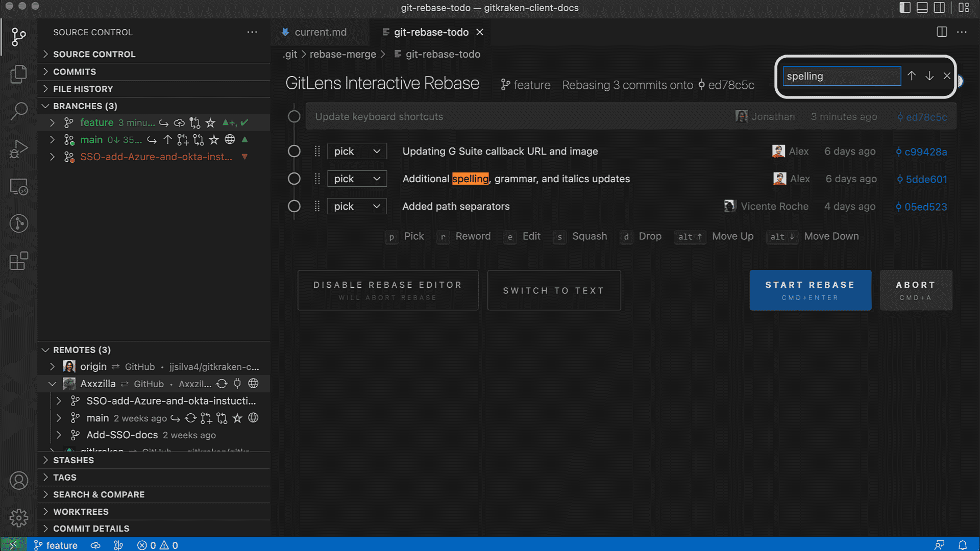The image size is (980, 551).
Task: Fetch the Axxzilla remote with sync icon
Action: coord(222,384)
